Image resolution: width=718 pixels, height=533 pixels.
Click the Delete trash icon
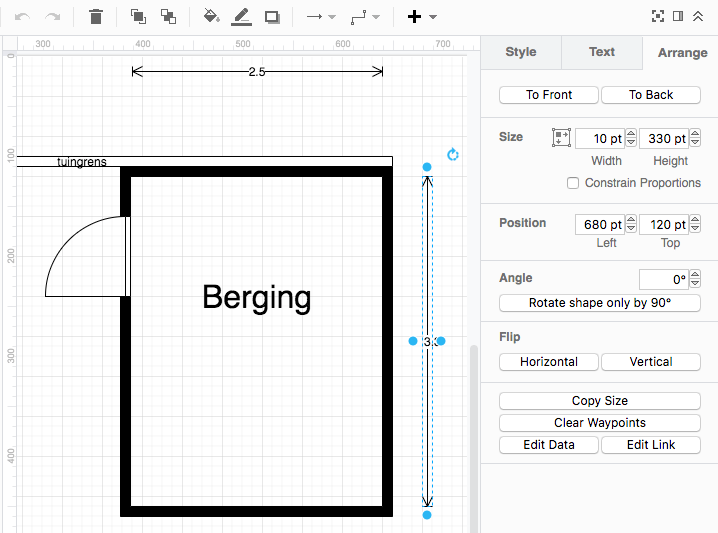96,17
